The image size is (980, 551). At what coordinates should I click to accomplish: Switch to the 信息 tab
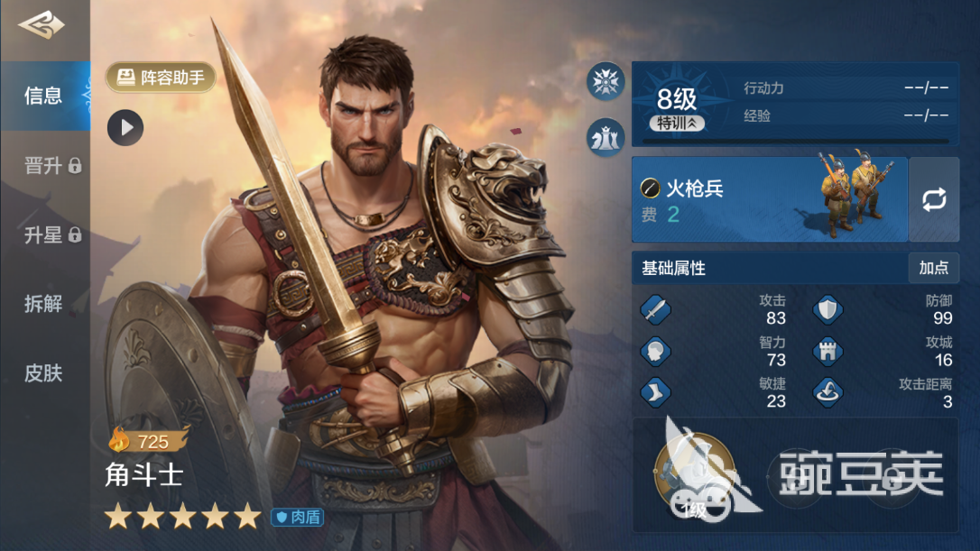[x=45, y=96]
